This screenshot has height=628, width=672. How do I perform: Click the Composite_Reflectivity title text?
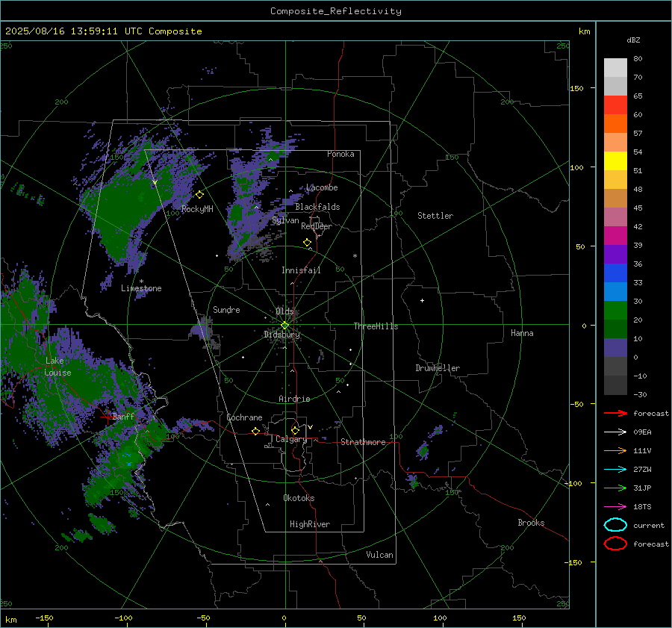(x=336, y=11)
